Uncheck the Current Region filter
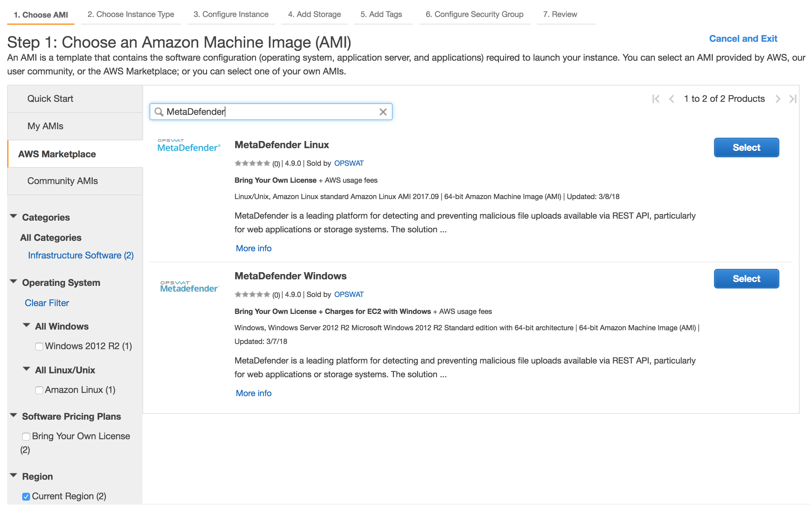Image resolution: width=812 pixels, height=528 pixels. pos(26,497)
